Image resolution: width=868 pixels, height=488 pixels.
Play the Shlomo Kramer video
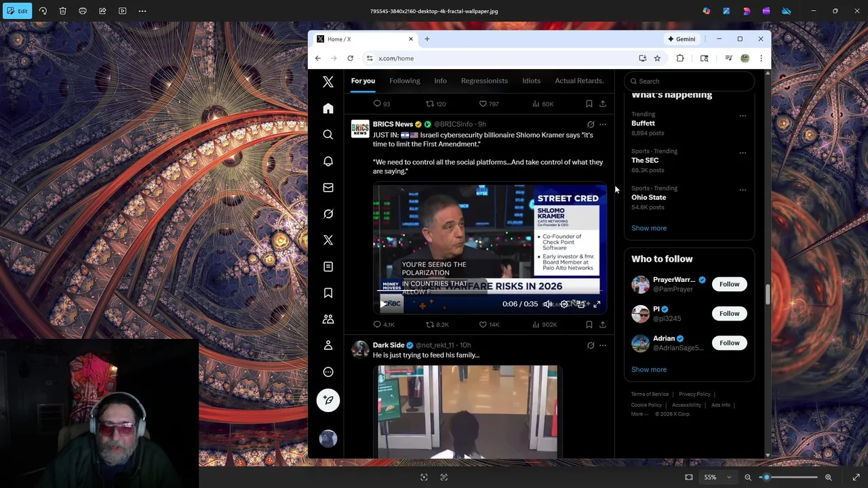click(x=384, y=304)
